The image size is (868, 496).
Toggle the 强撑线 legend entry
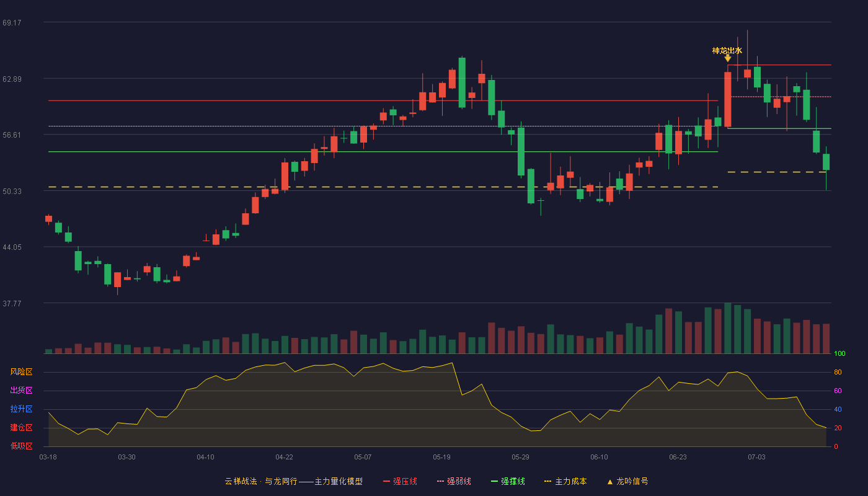[508, 481]
